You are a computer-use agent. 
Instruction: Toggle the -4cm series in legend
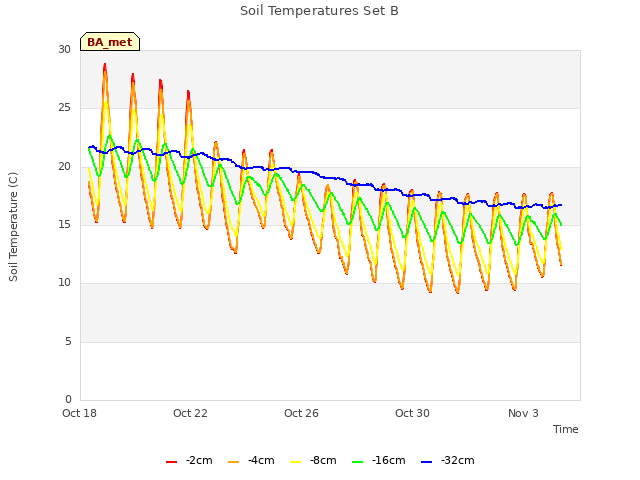(251, 460)
